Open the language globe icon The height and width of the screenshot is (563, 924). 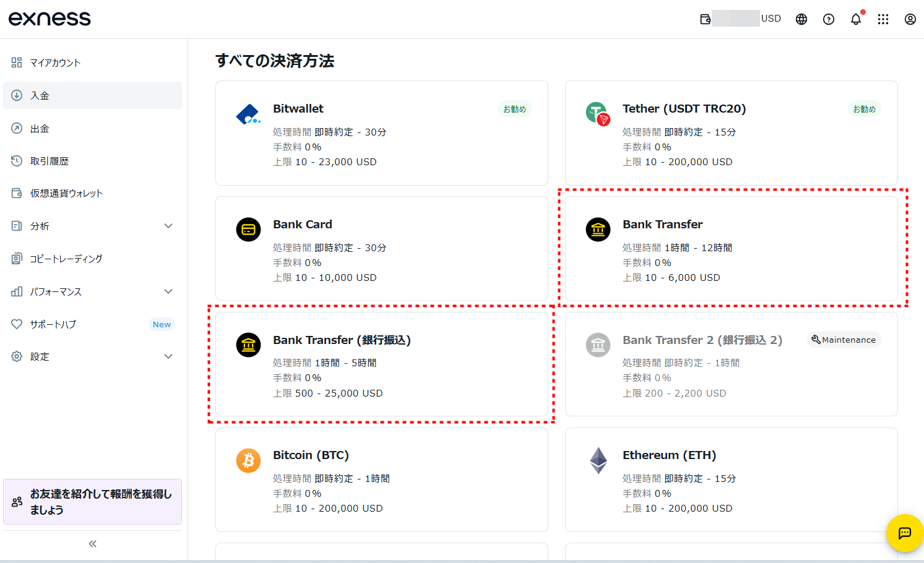(x=801, y=19)
